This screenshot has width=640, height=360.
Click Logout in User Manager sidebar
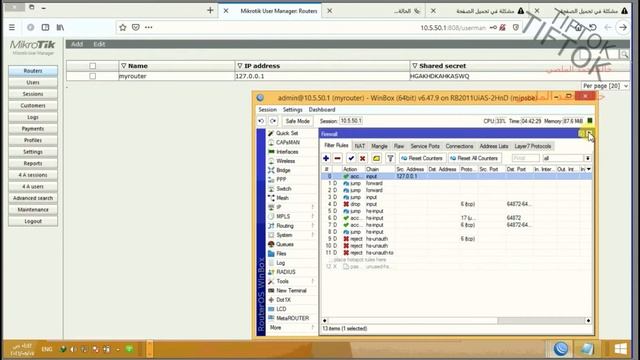[x=33, y=221]
